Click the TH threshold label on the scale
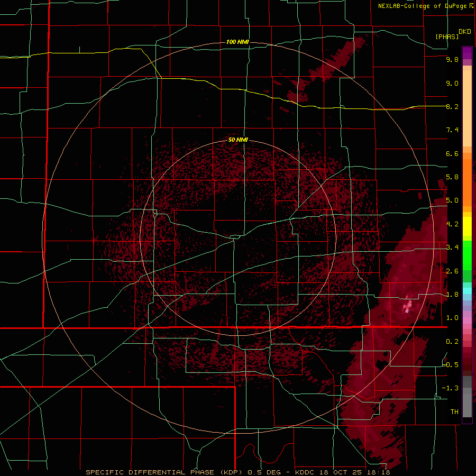Screen dimensions: 476x476 (454, 412)
